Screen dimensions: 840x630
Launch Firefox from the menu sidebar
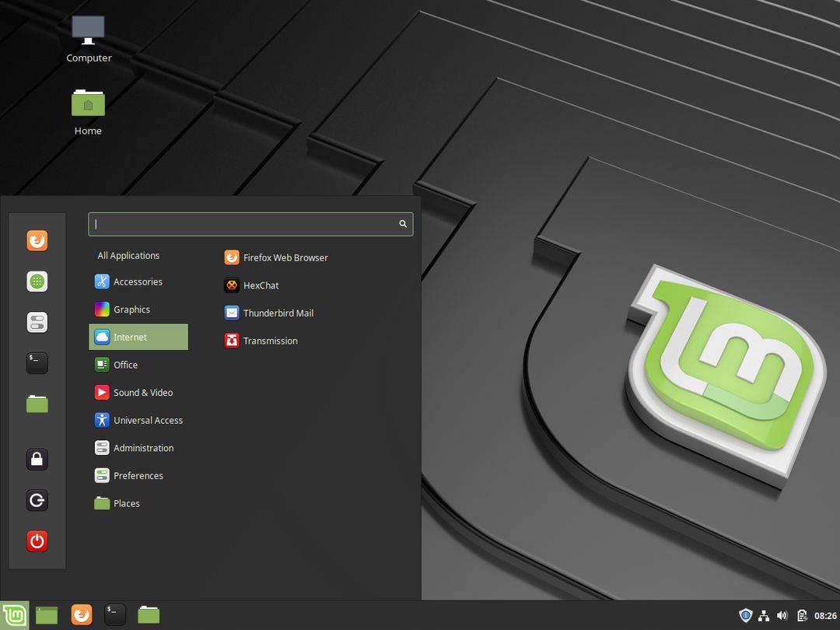(x=37, y=240)
